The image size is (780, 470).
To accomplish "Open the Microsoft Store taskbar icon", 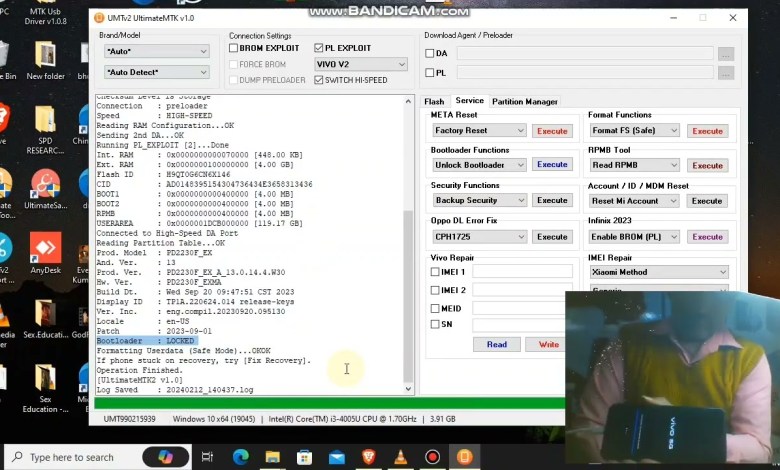I will click(305, 457).
